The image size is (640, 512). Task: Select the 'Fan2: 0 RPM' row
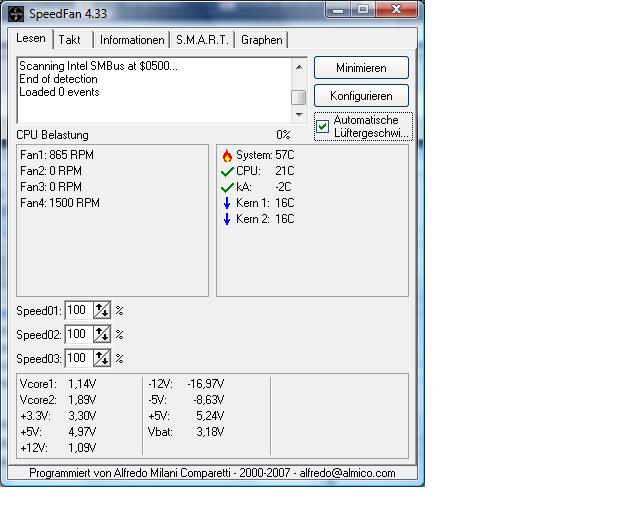[51, 171]
